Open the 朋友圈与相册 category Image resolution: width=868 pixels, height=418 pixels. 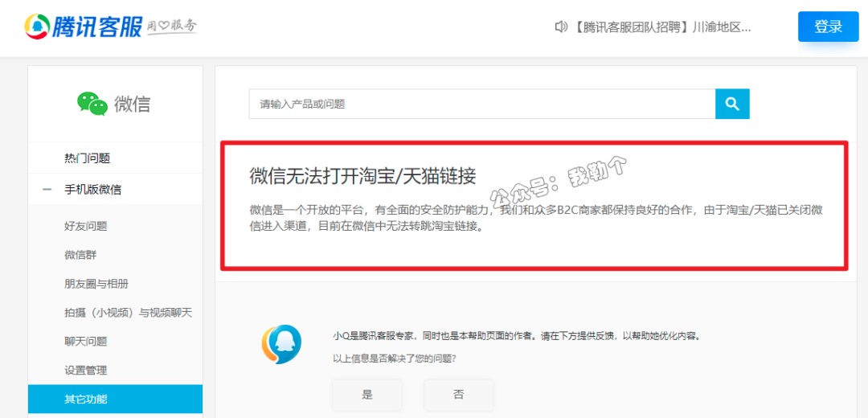coord(96,284)
